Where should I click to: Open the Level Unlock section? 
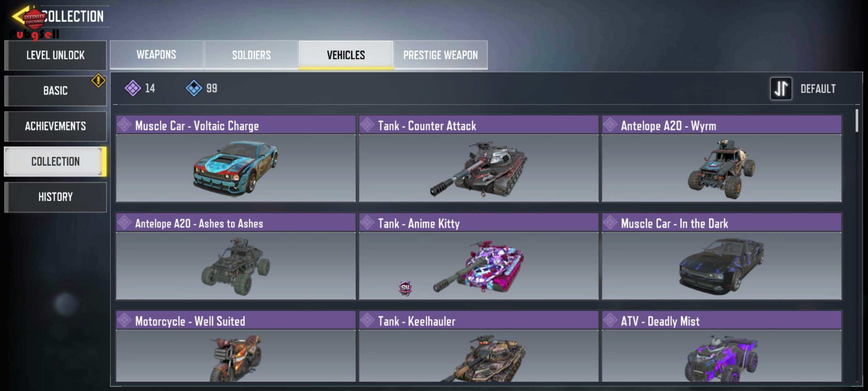pyautogui.click(x=55, y=55)
